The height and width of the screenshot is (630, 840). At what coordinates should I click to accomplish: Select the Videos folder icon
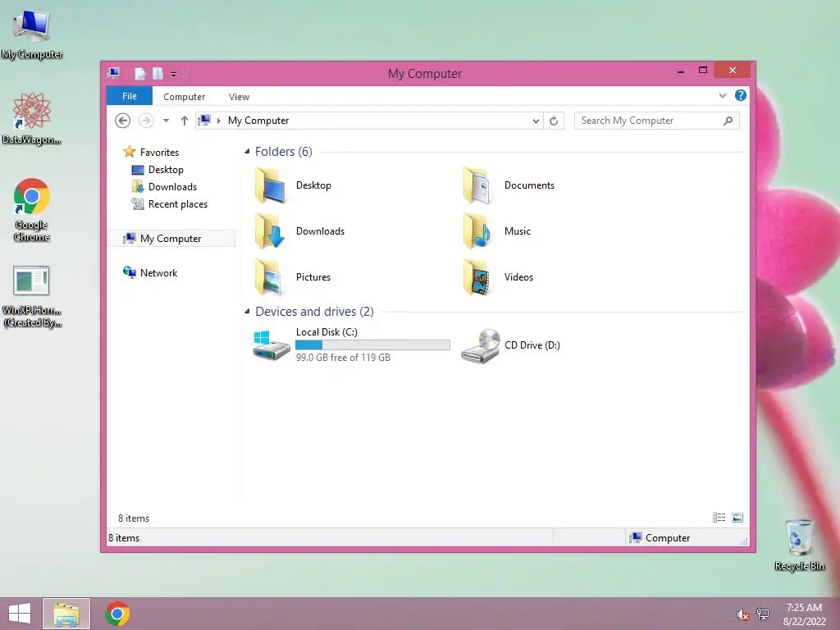(478, 277)
